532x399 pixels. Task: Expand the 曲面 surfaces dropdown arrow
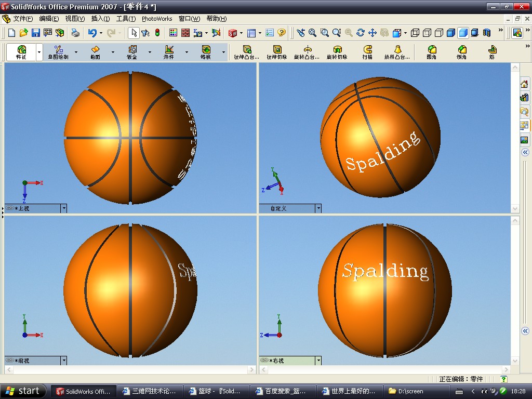tap(113, 52)
